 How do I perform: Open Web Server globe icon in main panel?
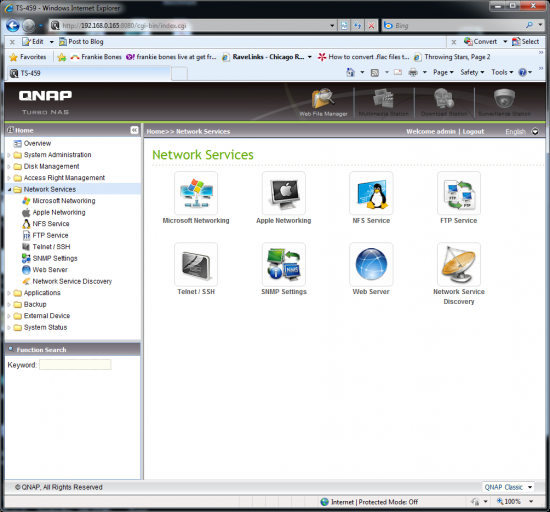tap(371, 264)
